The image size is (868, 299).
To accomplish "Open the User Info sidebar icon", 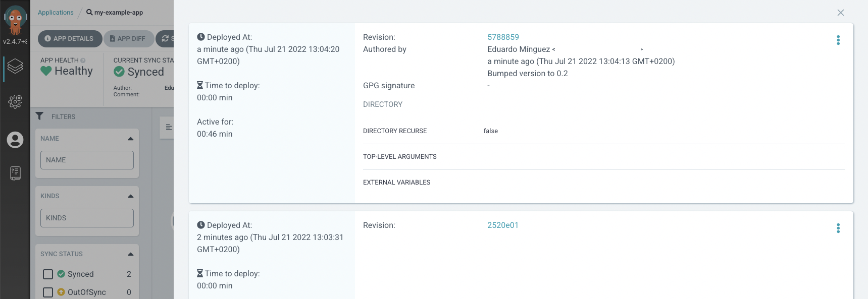I will (x=15, y=140).
